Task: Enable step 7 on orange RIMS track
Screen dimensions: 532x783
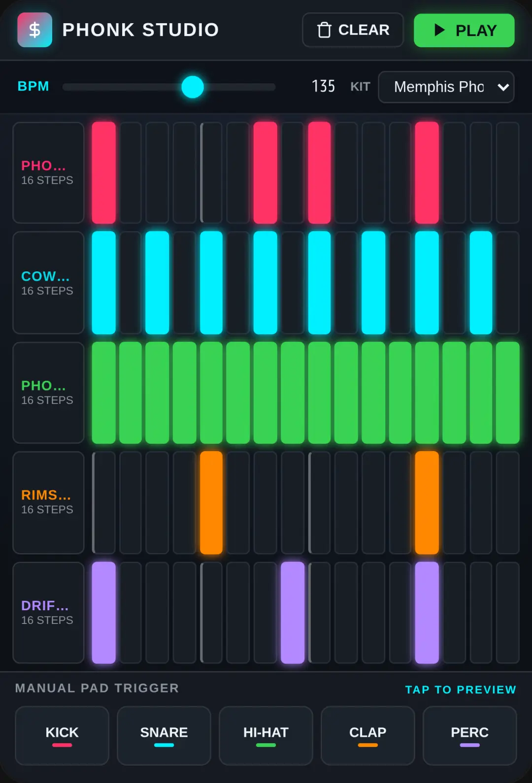Action: 266,503
